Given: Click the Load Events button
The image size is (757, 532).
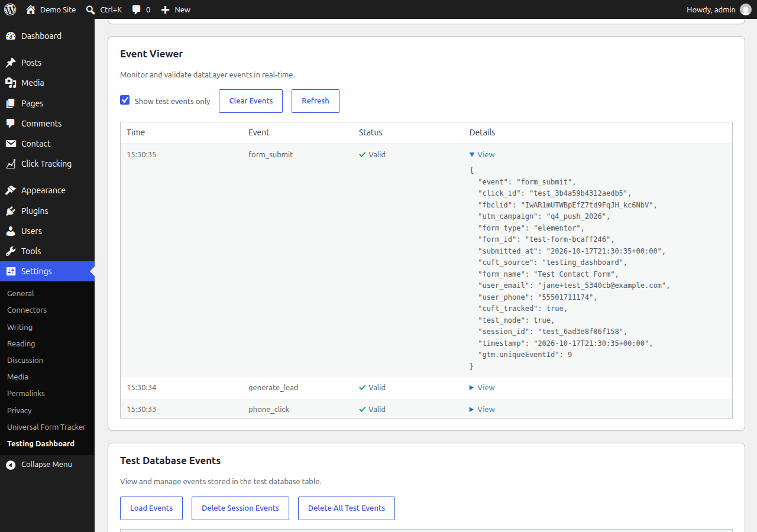Looking at the screenshot, I should [151, 508].
